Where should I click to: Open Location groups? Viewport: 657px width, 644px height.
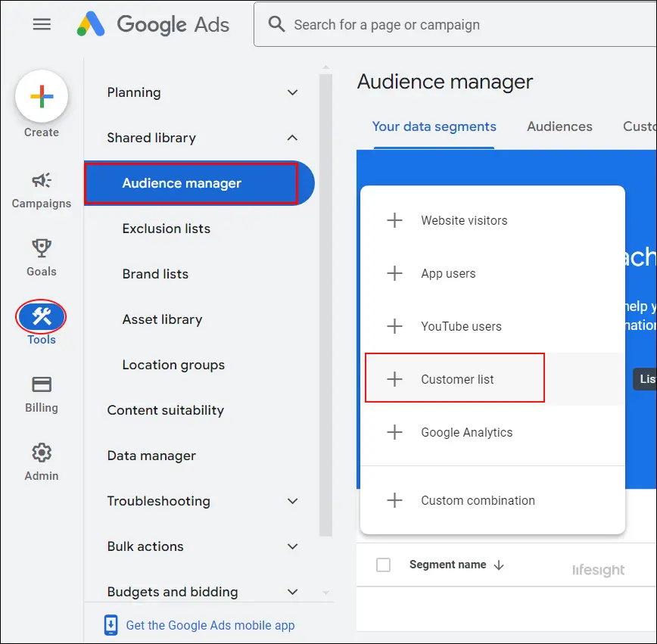[173, 365]
